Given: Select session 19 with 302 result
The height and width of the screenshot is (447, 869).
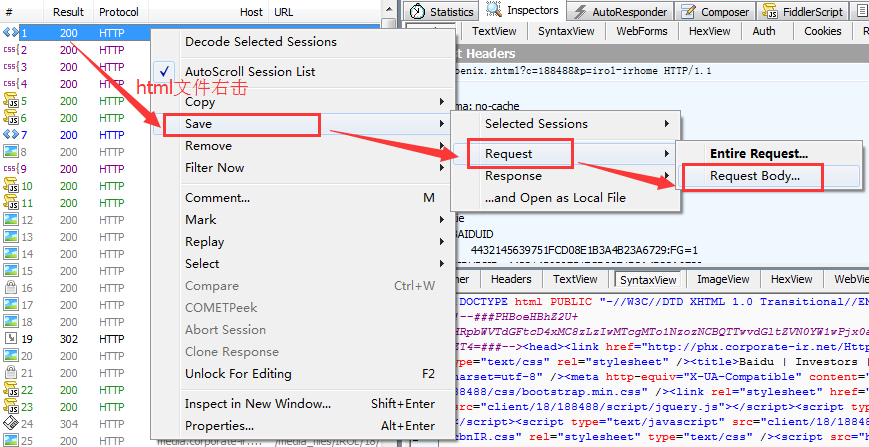Looking at the screenshot, I should (76, 338).
